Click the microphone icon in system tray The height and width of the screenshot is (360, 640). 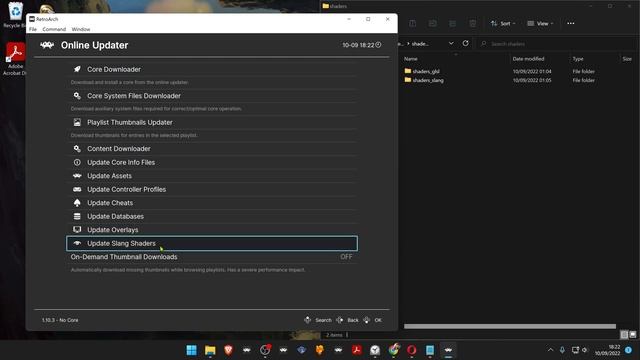click(x=562, y=350)
